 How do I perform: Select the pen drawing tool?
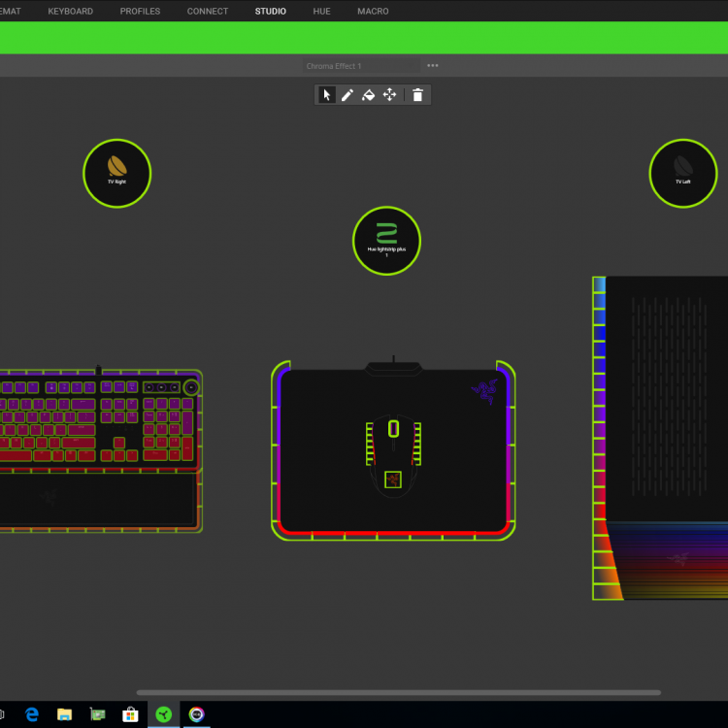pyautogui.click(x=347, y=95)
